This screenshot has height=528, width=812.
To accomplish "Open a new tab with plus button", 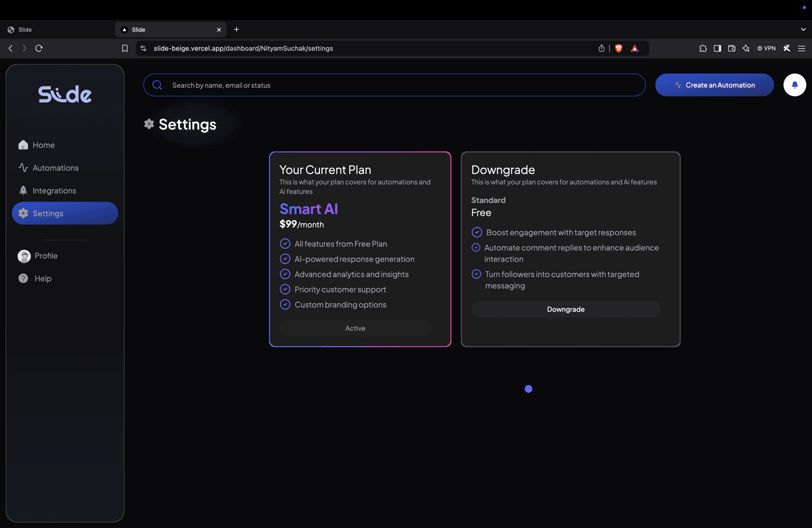I will (x=236, y=29).
